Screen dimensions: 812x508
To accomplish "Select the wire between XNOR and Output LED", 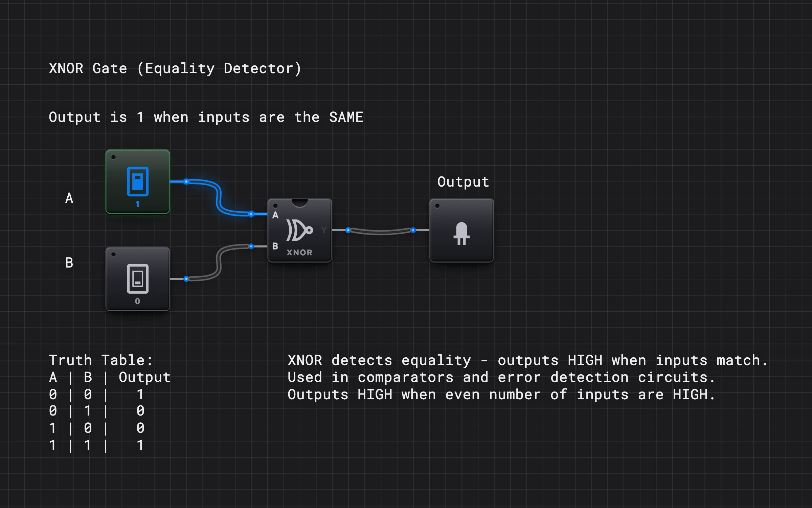I will (x=381, y=231).
